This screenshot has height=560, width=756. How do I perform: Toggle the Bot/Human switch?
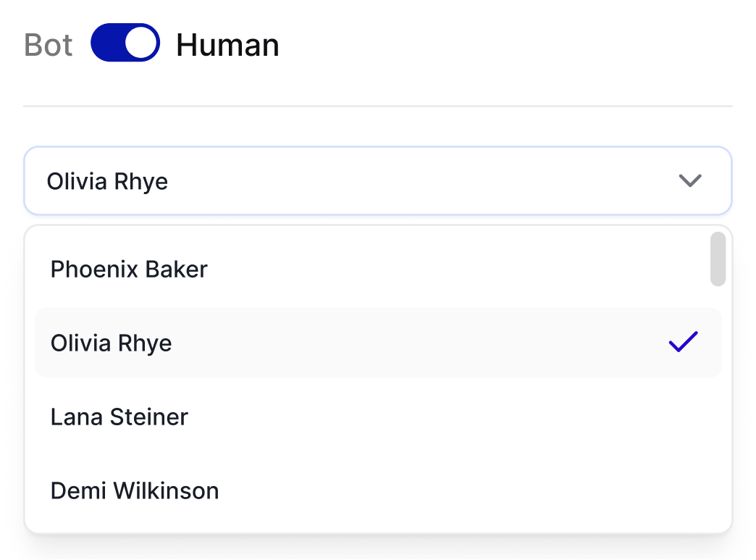(125, 43)
